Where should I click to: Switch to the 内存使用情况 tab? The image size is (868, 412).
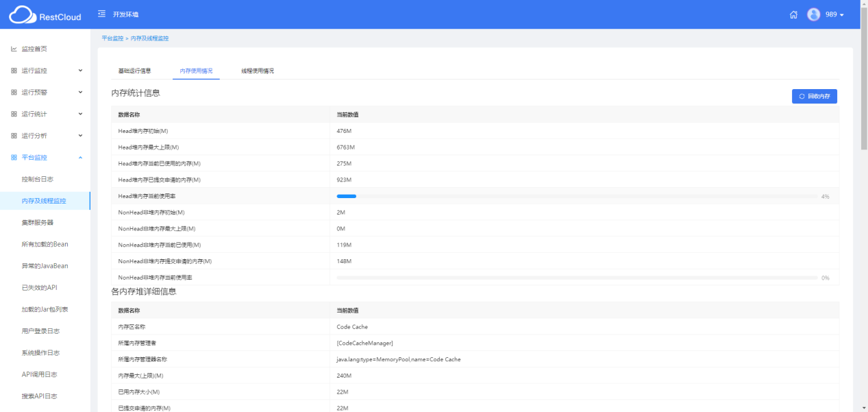pyautogui.click(x=196, y=71)
